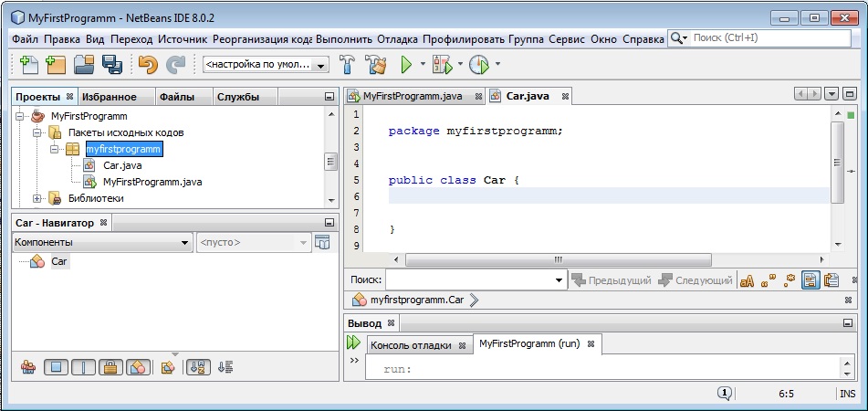Click the Navigator panel layout icon beside <пусто>
This screenshot has height=411, width=868.
322,242
